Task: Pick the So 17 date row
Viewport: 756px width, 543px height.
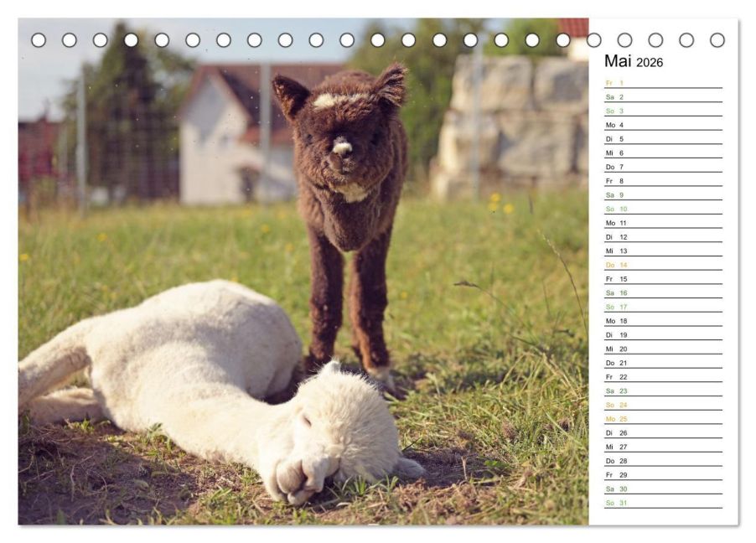Action: pos(662,307)
